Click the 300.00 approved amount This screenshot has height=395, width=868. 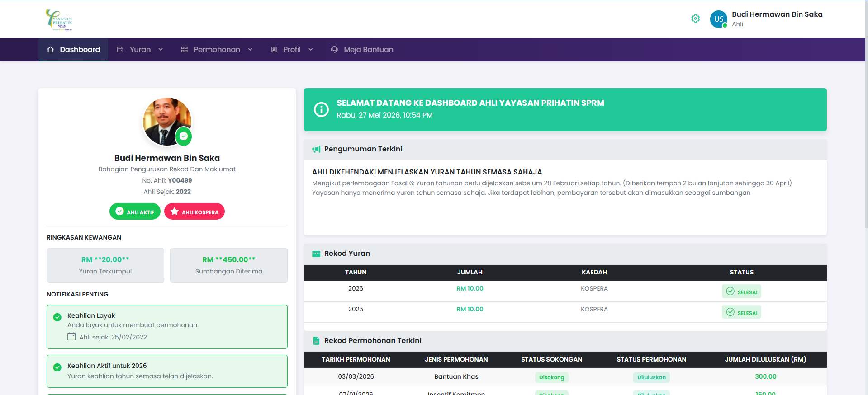pos(765,376)
